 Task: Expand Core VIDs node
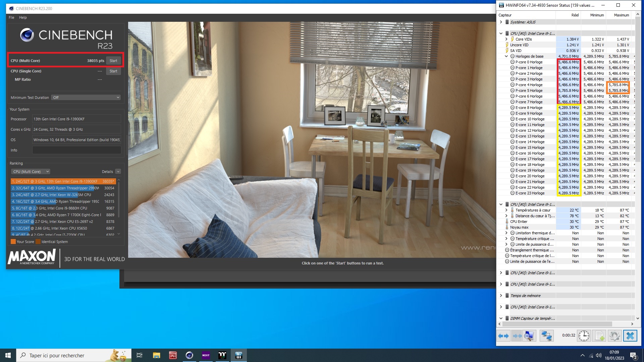506,39
